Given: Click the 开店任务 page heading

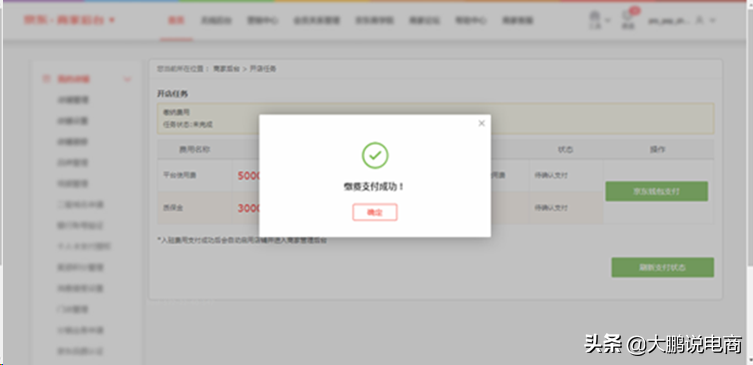Looking at the screenshot, I should click(x=172, y=94).
